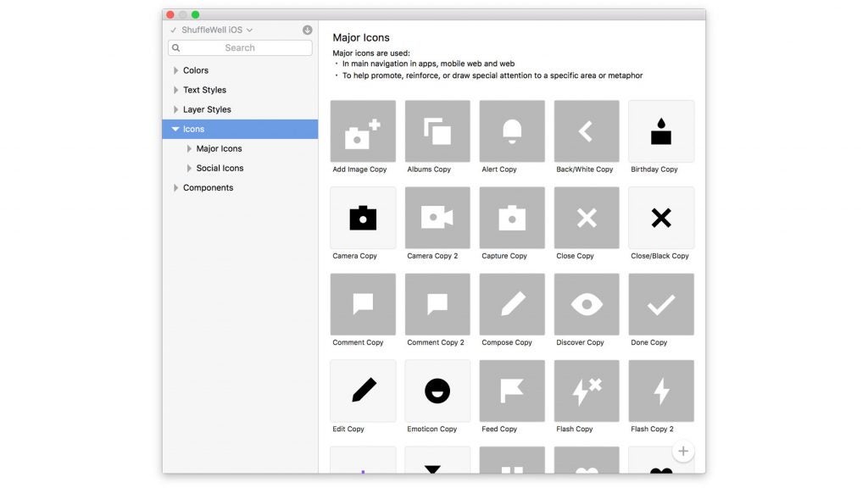
Task: Click the Major Icons page heading
Action: coord(361,37)
